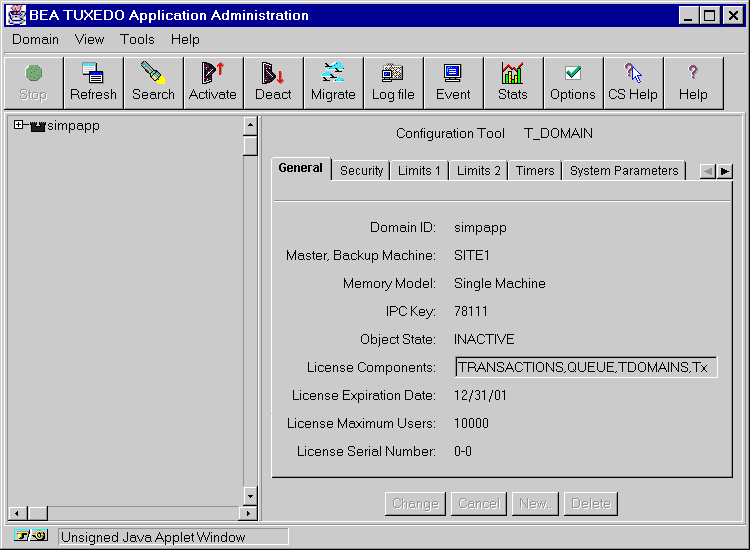Switch to the General tab
The height and width of the screenshot is (550, 750).
click(300, 168)
